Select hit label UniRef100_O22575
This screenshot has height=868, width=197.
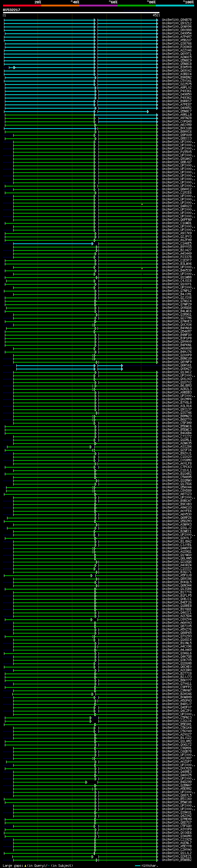(x=177, y=84)
